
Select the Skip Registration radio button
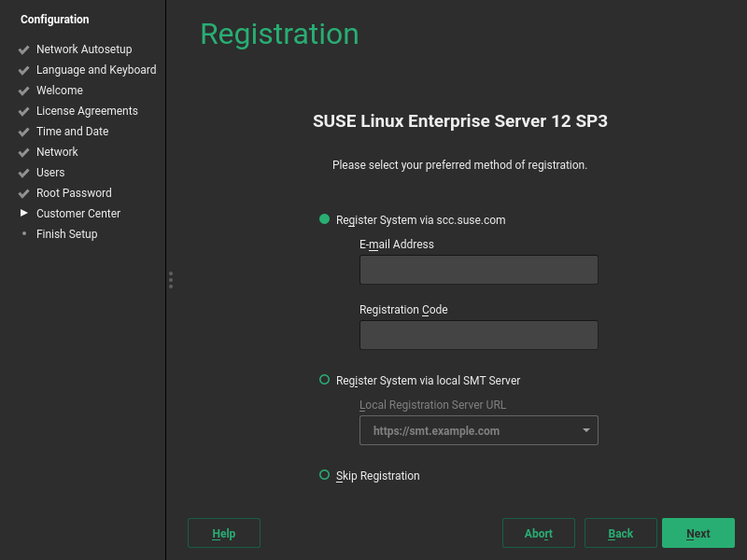pyautogui.click(x=325, y=475)
